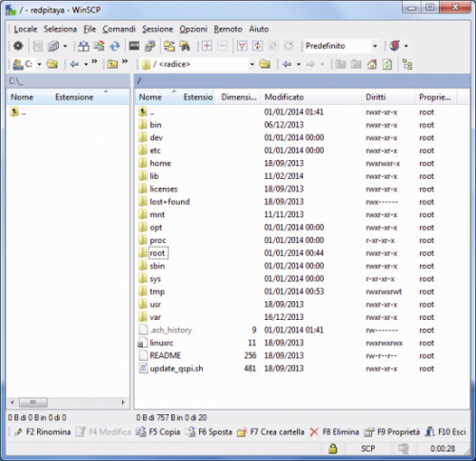Click the padlock encryption status icon
This screenshot has height=461, width=476.
coord(332,449)
